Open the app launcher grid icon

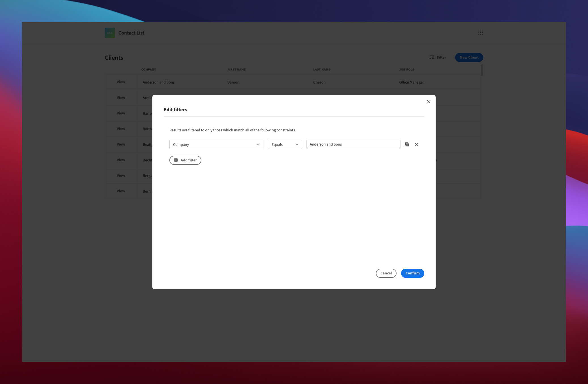click(x=481, y=33)
